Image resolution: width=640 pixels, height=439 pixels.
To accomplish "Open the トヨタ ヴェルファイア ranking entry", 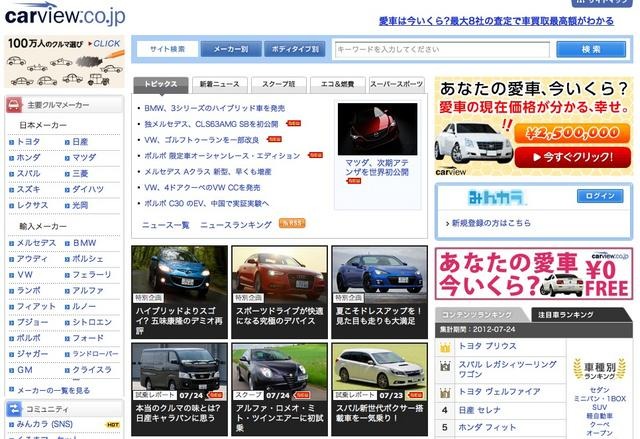I will coord(499,392).
